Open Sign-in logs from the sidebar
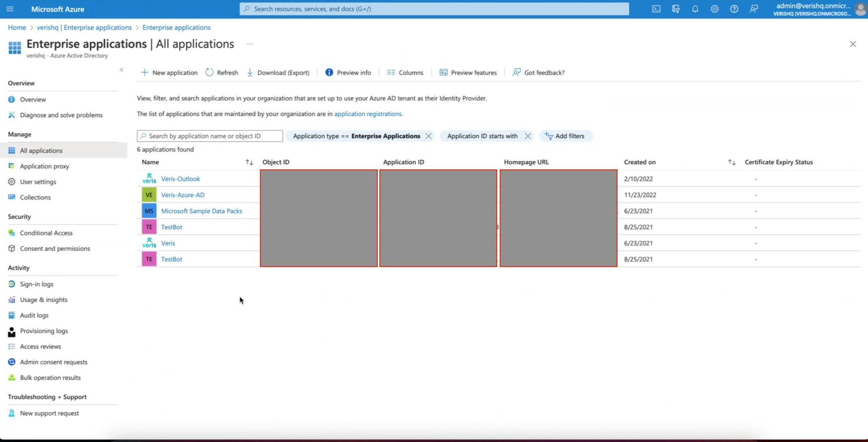Image resolution: width=868 pixels, height=442 pixels. pyautogui.click(x=37, y=284)
